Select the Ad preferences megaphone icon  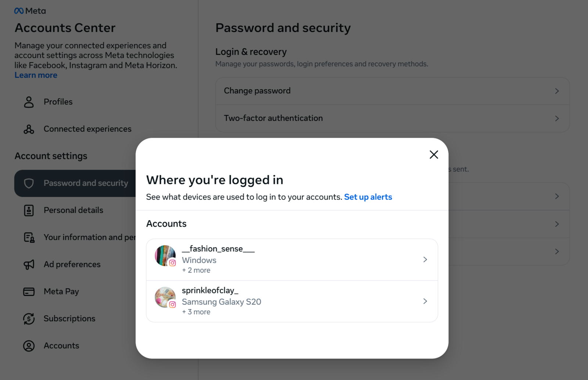tap(28, 264)
